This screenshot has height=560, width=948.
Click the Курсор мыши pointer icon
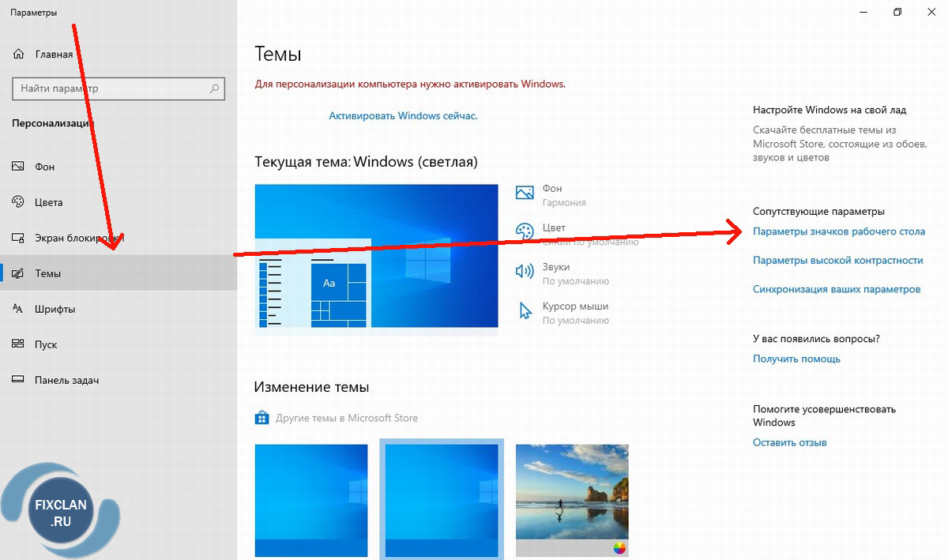point(525,310)
